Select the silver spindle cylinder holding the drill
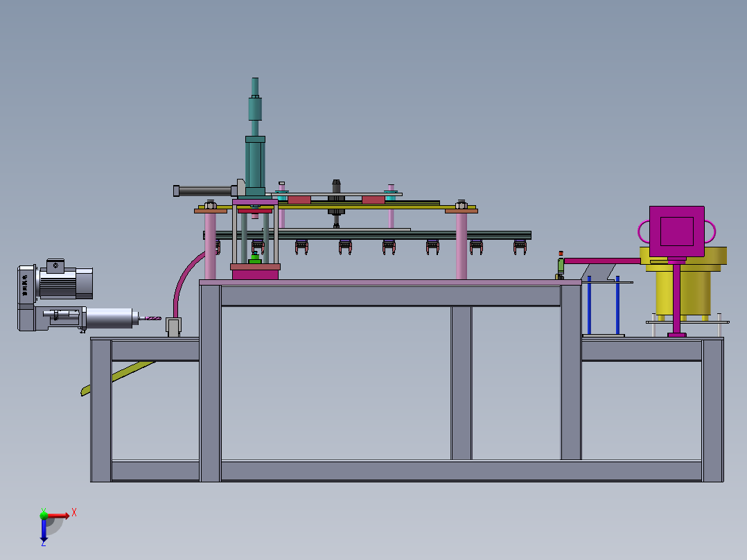The height and width of the screenshot is (560, 747). [x=109, y=318]
